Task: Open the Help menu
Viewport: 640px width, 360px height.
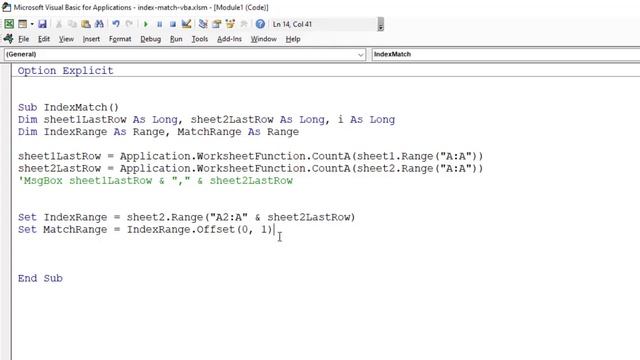Action: click(x=293, y=39)
